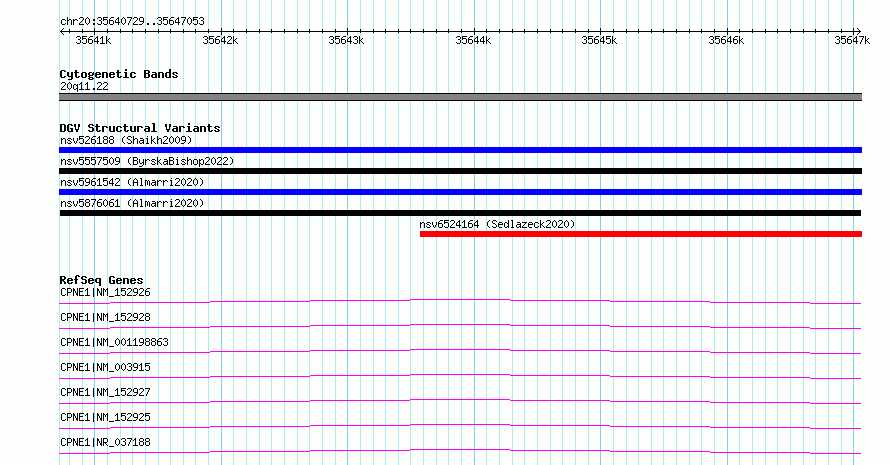Viewport: 890px width, 465px height.
Task: Click the 35641k ruler tick label
Action: 94,40
